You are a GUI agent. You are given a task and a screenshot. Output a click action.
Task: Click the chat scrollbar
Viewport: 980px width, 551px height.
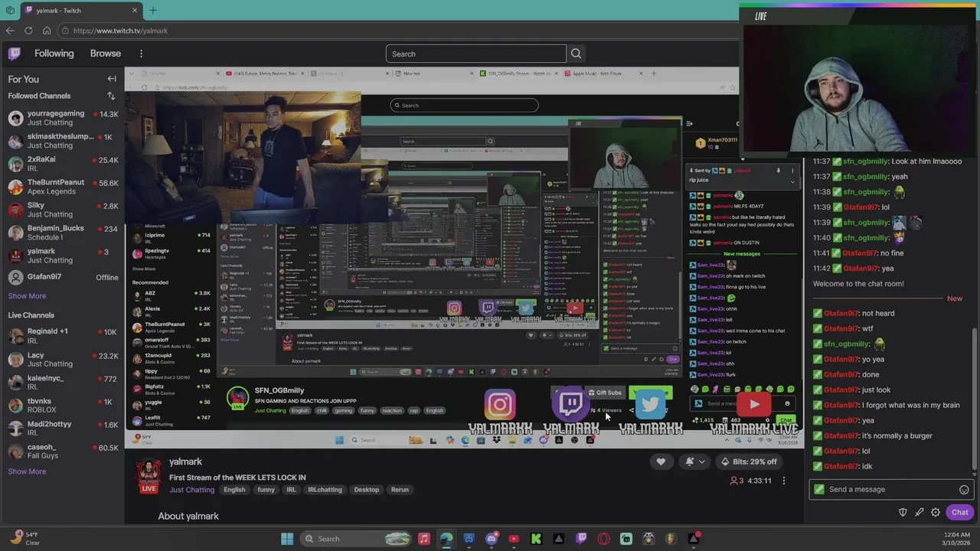click(975, 398)
